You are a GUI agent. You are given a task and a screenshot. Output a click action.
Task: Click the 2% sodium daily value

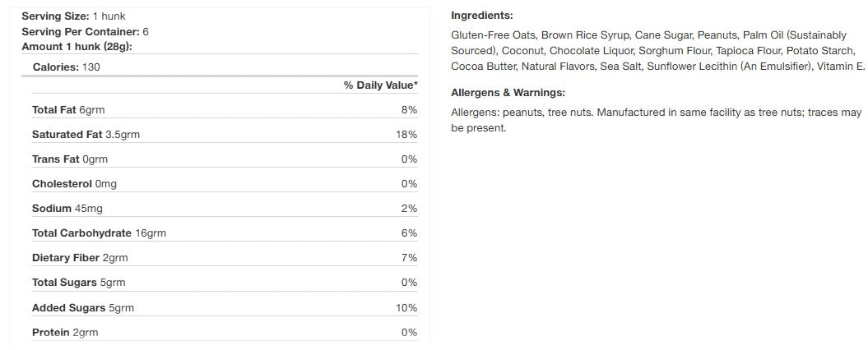click(x=409, y=209)
